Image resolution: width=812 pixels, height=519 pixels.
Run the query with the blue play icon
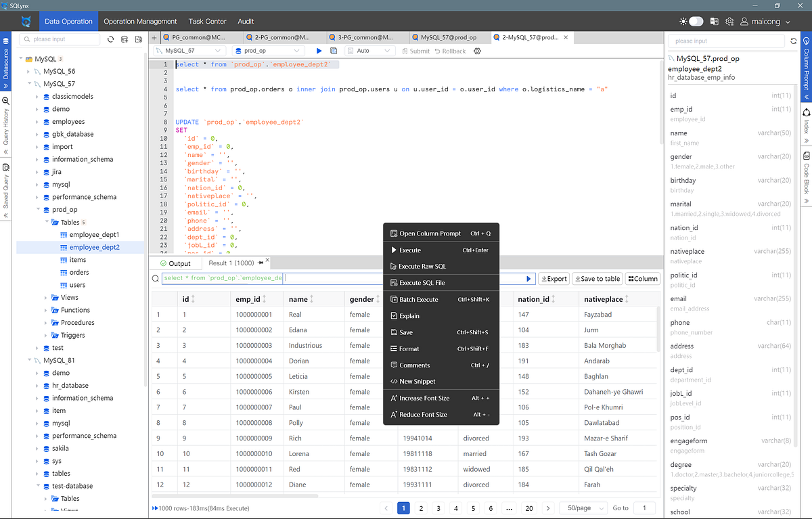[318, 51]
